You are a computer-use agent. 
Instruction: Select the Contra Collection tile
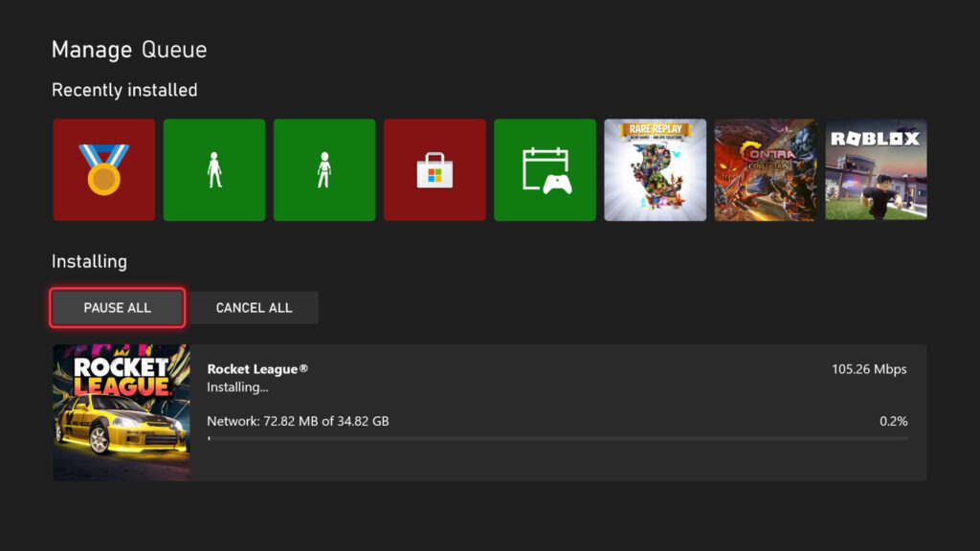coord(766,169)
